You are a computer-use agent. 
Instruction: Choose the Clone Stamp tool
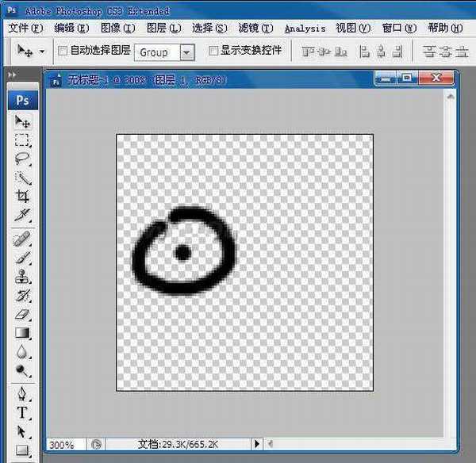coord(23,277)
